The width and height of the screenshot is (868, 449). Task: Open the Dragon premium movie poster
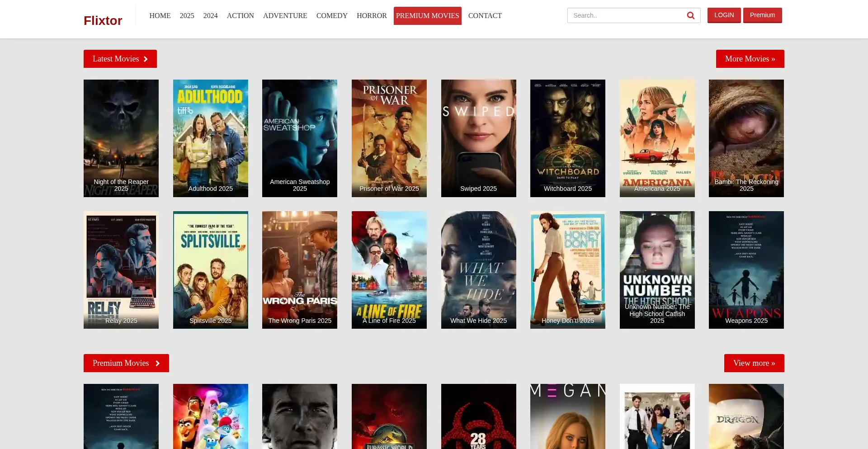746,416
